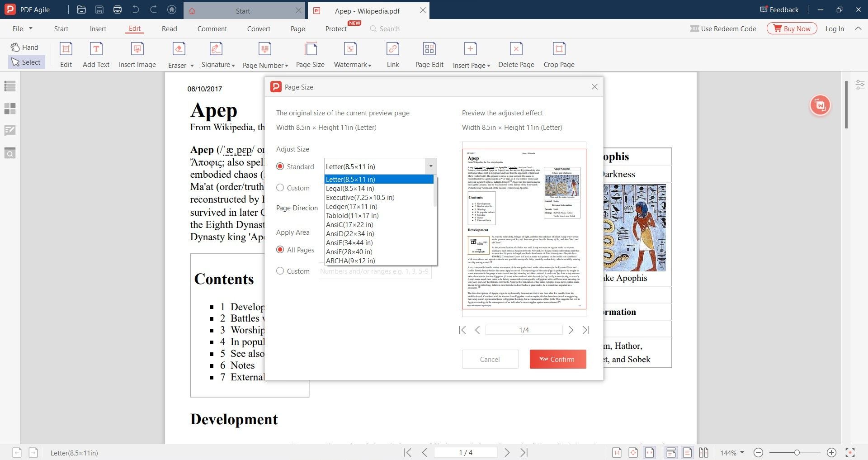The height and width of the screenshot is (460, 868).
Task: Click the Delete Page tool
Action: [x=516, y=53]
